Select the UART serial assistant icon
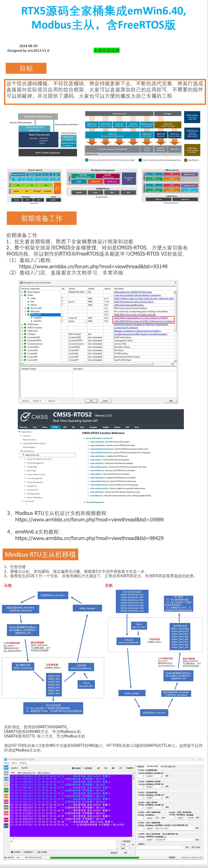Image resolution: width=208 pixels, height=868 pixels. click(6, 790)
